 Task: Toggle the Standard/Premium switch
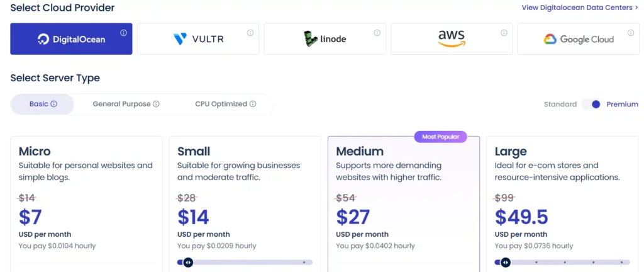[x=592, y=105]
